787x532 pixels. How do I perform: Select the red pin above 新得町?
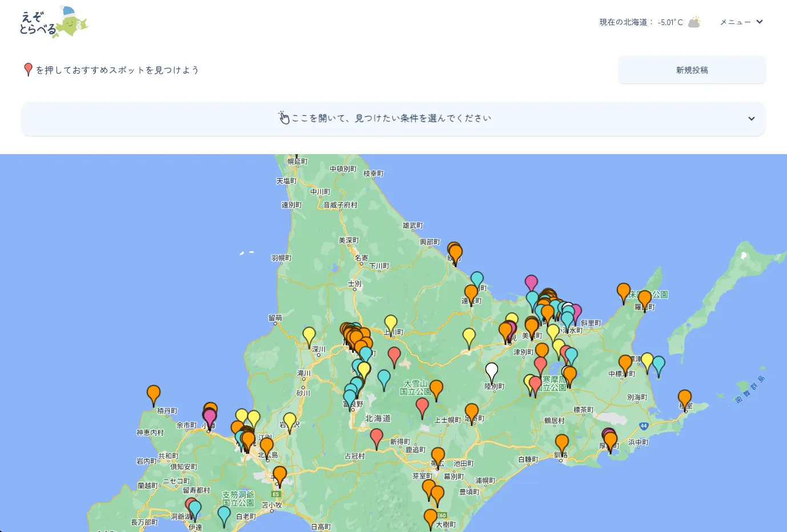(x=376, y=437)
